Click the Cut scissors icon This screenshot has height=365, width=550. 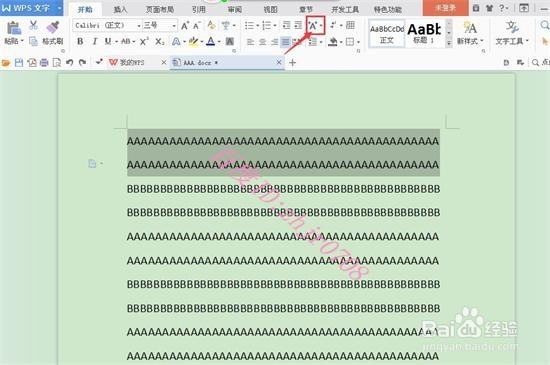tap(33, 25)
